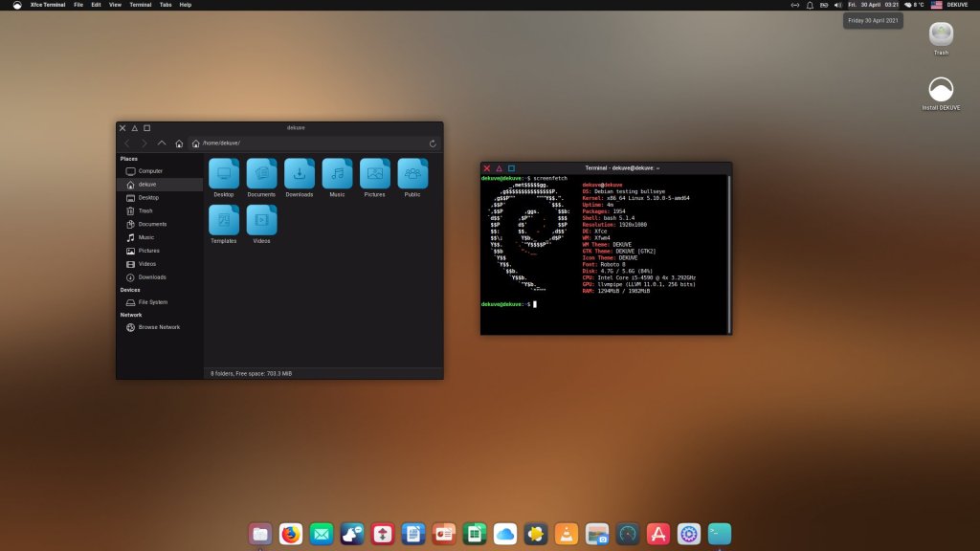Viewport: 980px width, 551px height.
Task: Open the mail app in the dock
Action: [x=322, y=534]
